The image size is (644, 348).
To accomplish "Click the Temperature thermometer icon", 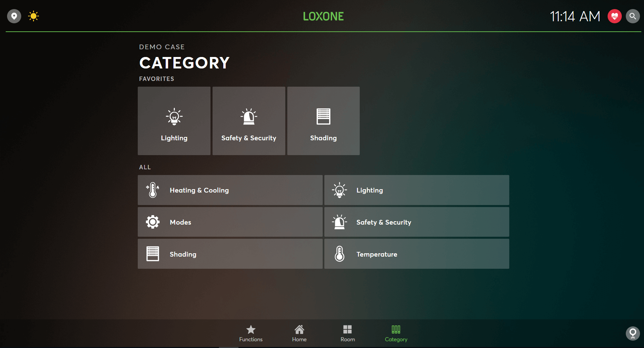I will 339,254.
